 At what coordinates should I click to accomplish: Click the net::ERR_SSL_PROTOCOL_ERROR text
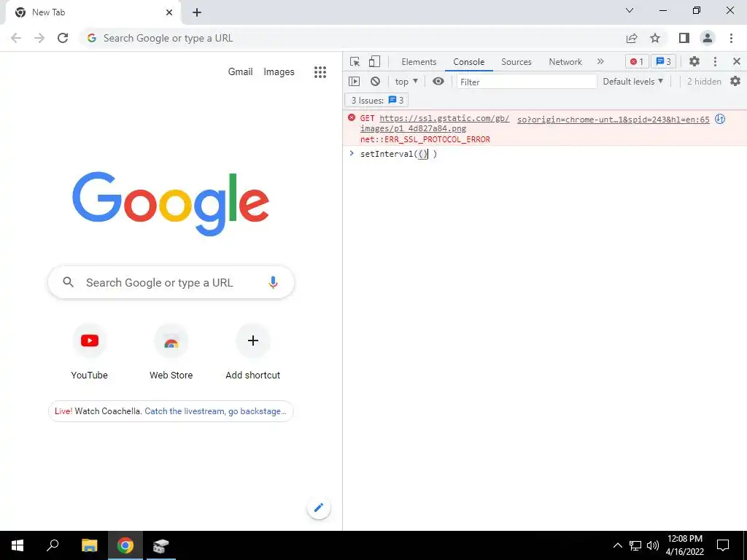(x=425, y=139)
